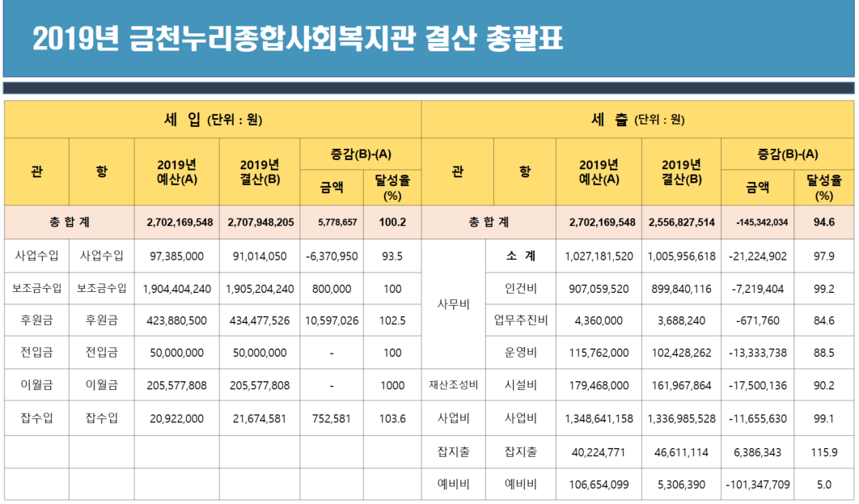Viewport: 859px width, 504px height.
Task: Select the 잡지출 achievement rate 115.9
Action: [x=823, y=452]
